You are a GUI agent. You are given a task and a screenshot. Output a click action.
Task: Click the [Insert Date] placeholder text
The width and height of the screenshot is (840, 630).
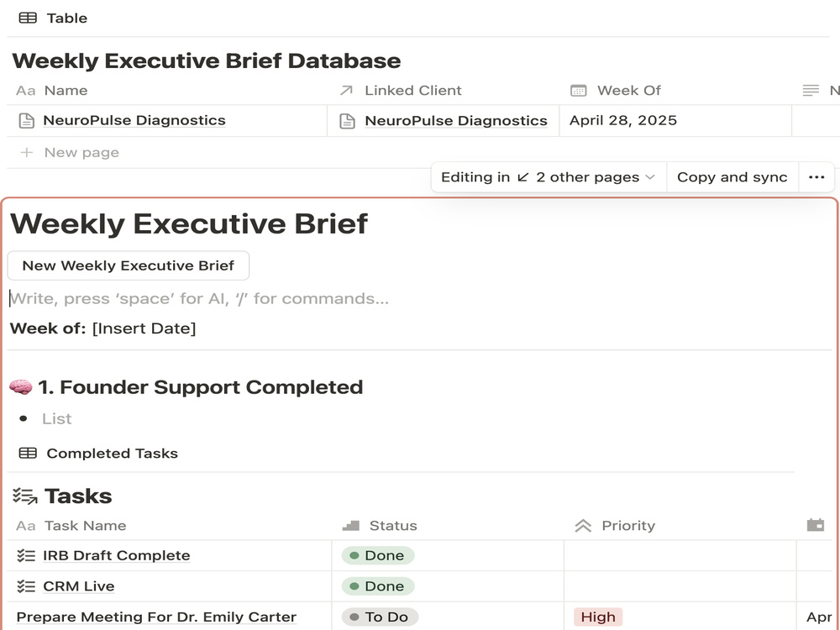pos(144,328)
